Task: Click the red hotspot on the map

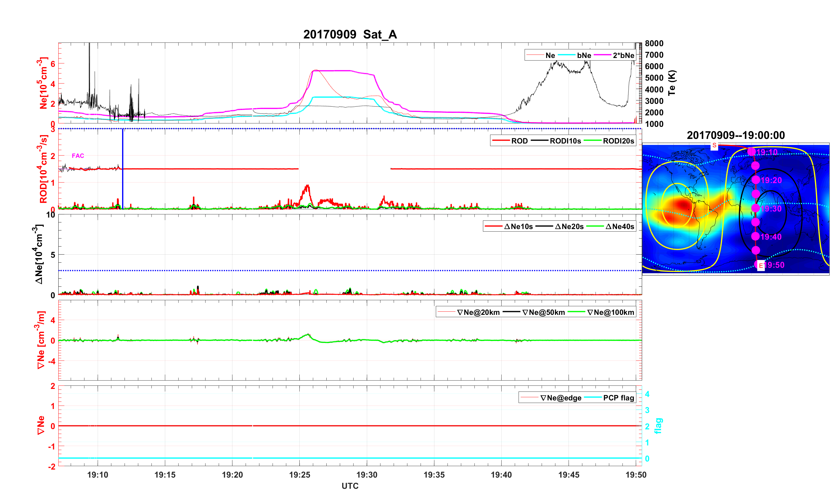Action: (x=683, y=205)
